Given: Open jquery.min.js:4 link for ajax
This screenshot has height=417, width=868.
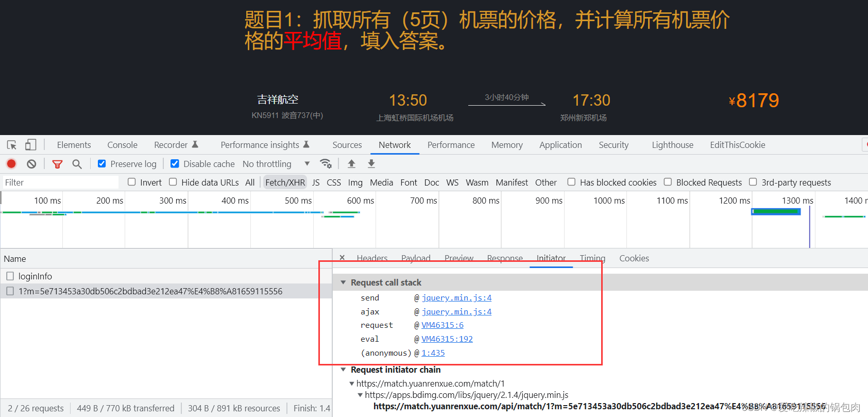Looking at the screenshot, I should pos(456,312).
